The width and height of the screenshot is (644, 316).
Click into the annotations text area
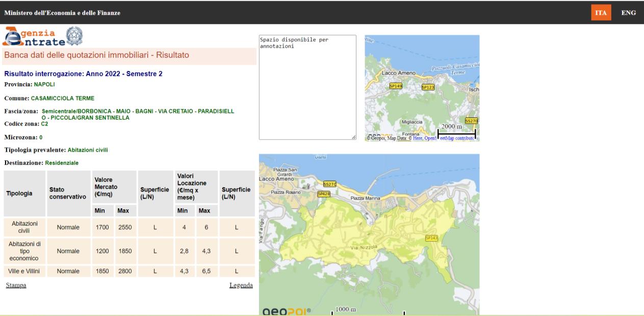click(x=307, y=87)
